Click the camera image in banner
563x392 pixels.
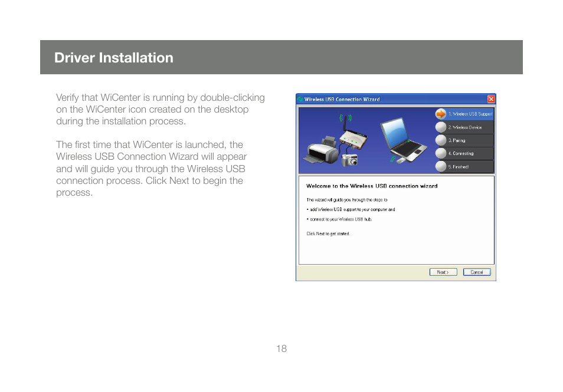350,160
